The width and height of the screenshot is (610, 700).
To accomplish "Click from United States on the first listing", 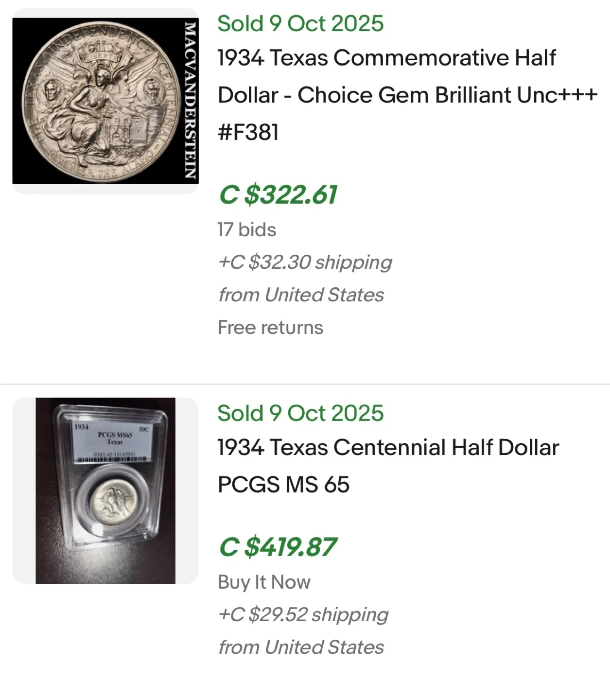I will [301, 294].
